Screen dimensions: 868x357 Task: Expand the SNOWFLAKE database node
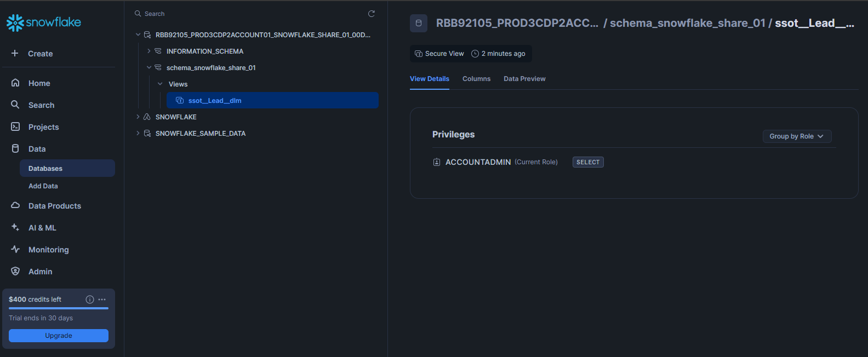[x=138, y=117]
